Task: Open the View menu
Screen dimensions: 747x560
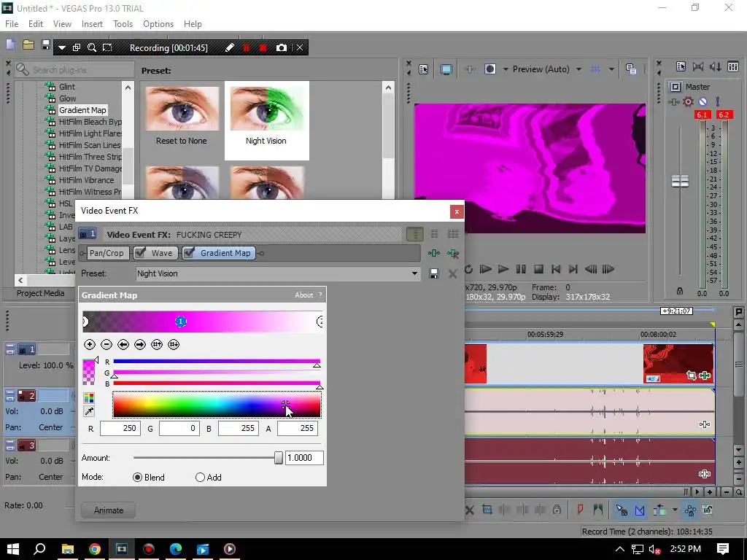Action: click(x=62, y=24)
